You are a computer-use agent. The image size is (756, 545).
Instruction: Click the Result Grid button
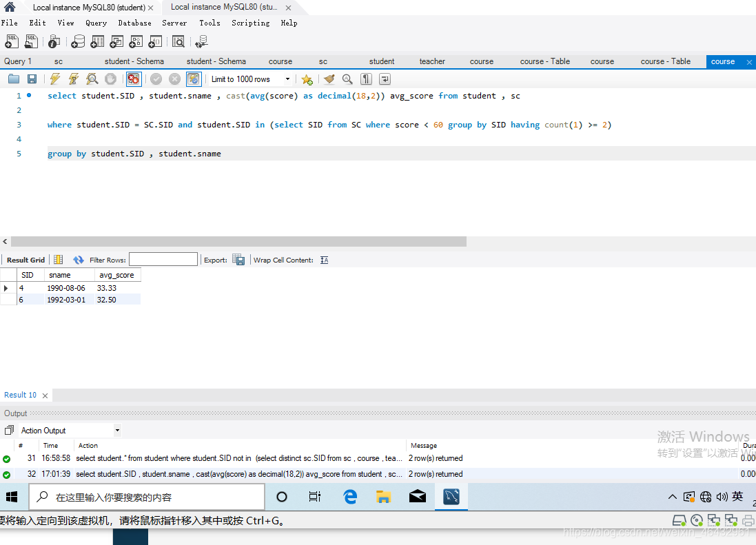[25, 260]
